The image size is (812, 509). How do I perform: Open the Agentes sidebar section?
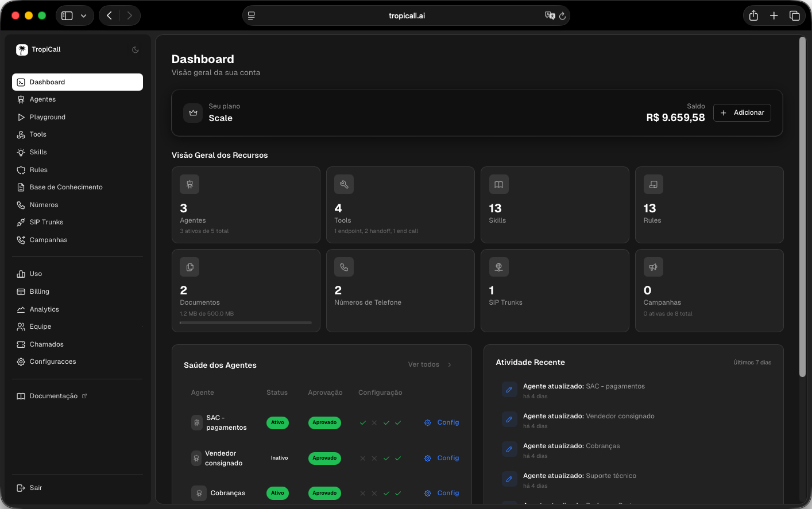click(x=42, y=99)
